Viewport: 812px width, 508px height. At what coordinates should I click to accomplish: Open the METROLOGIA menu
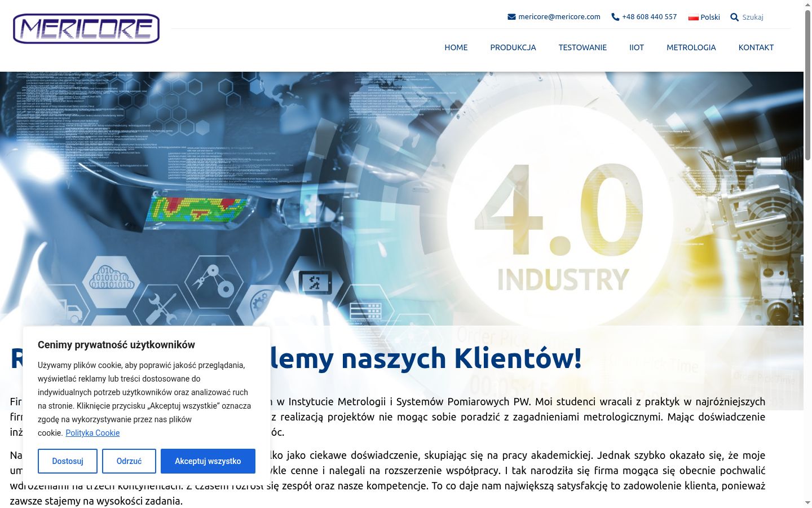tap(691, 47)
